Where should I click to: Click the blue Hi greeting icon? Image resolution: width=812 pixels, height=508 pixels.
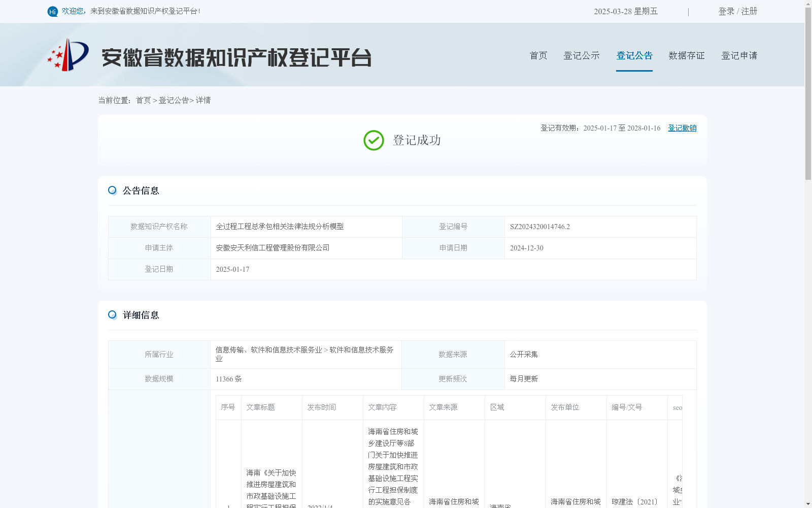53,11
